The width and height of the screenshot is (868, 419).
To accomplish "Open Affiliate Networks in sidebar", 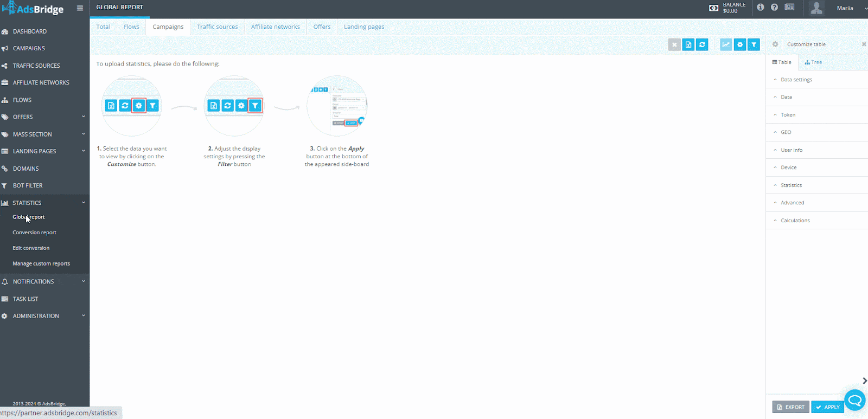I will (44, 82).
